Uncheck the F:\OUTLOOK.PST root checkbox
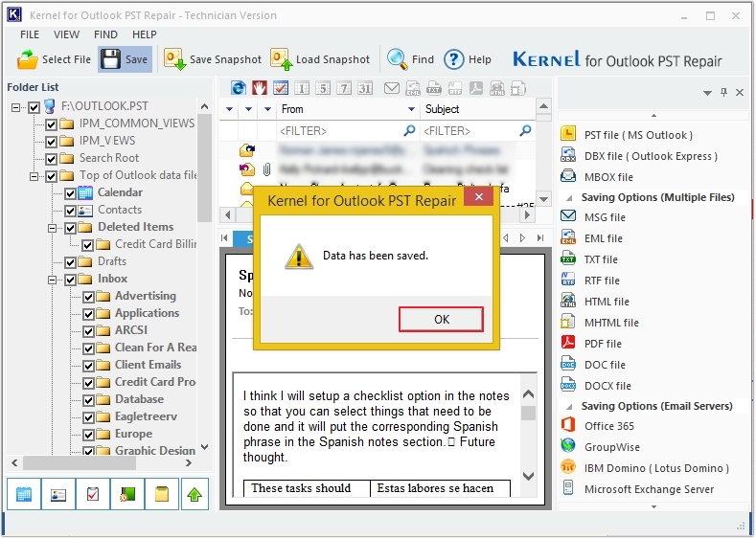Screen dimensions: 756x539 pos(34,107)
